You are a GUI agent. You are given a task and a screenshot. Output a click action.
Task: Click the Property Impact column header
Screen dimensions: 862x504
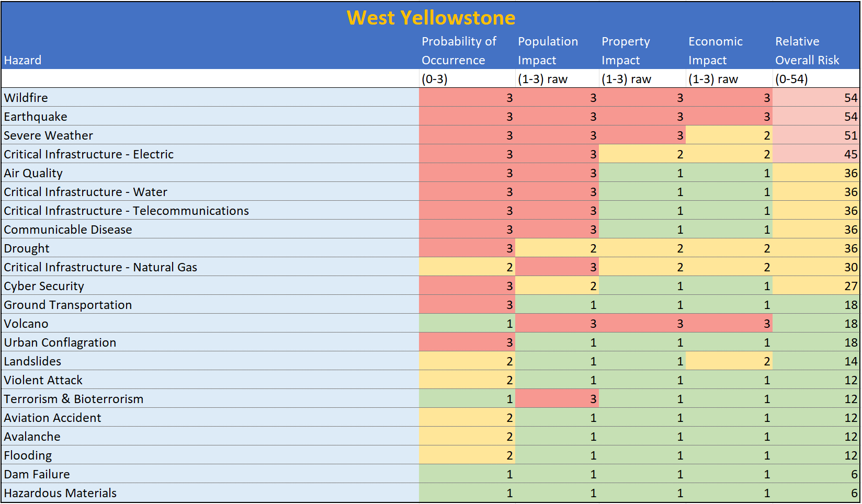626,51
